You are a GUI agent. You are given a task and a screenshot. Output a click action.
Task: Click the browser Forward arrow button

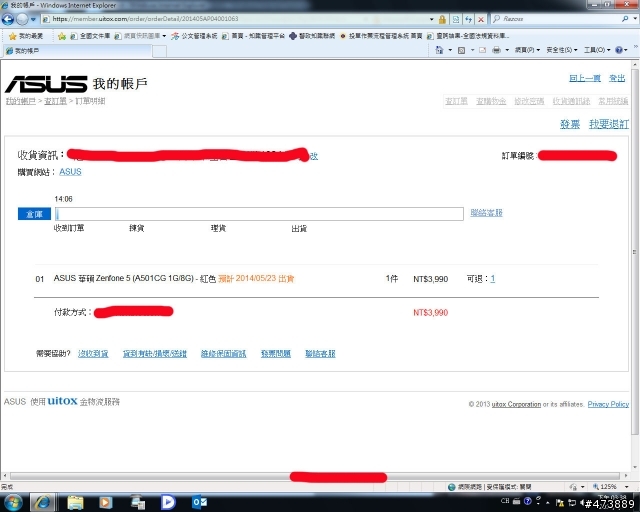pos(22,19)
